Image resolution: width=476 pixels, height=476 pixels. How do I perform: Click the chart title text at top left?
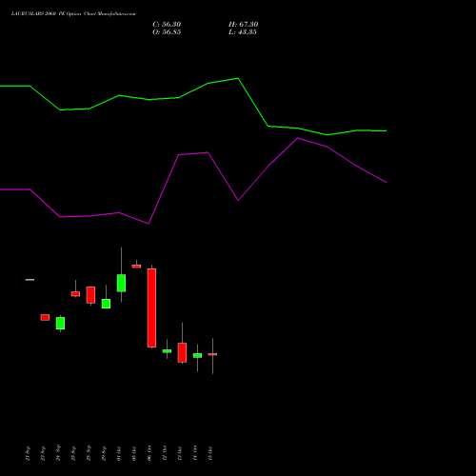pos(73,14)
